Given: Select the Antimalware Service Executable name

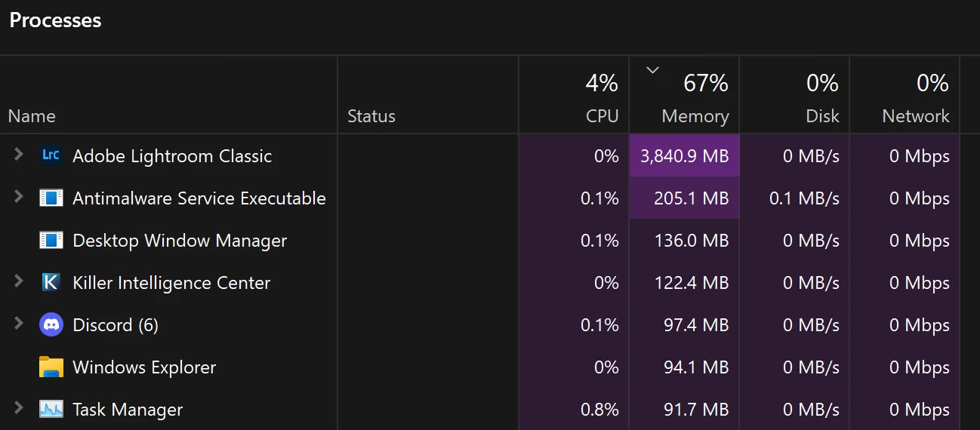Looking at the screenshot, I should (x=199, y=198).
